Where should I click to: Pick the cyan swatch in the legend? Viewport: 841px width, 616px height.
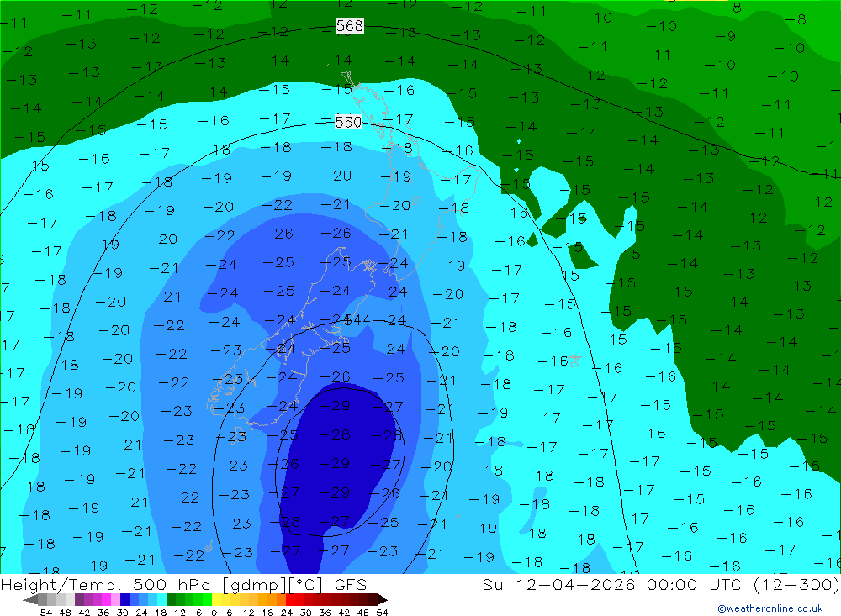(161, 600)
